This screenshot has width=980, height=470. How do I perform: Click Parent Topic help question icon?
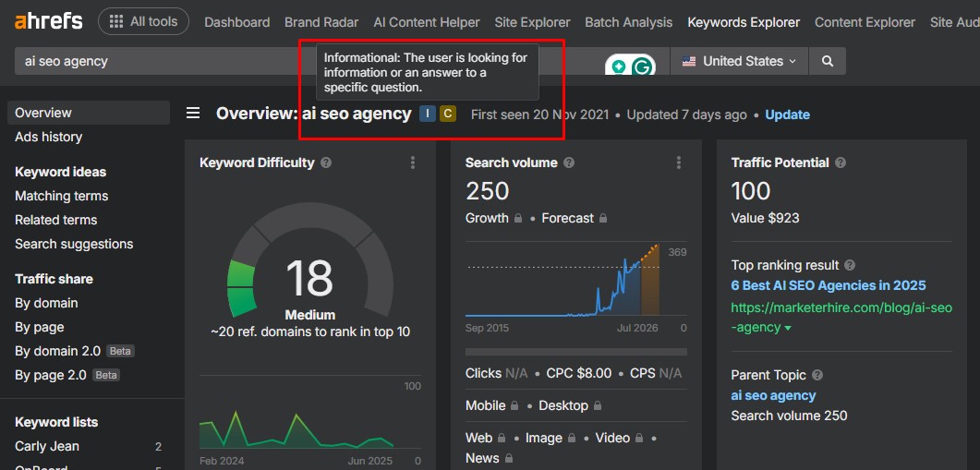[817, 375]
